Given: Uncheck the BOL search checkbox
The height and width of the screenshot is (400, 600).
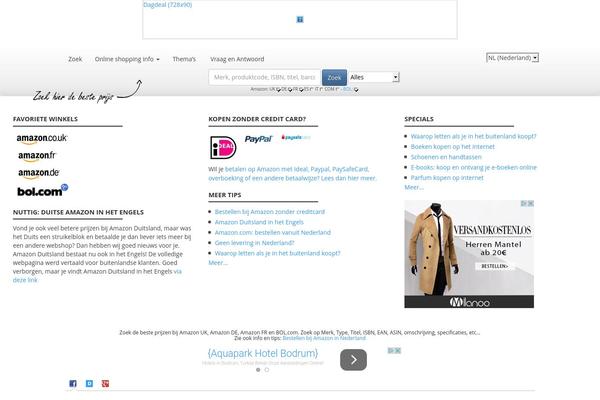Looking at the screenshot, I should [356, 90].
